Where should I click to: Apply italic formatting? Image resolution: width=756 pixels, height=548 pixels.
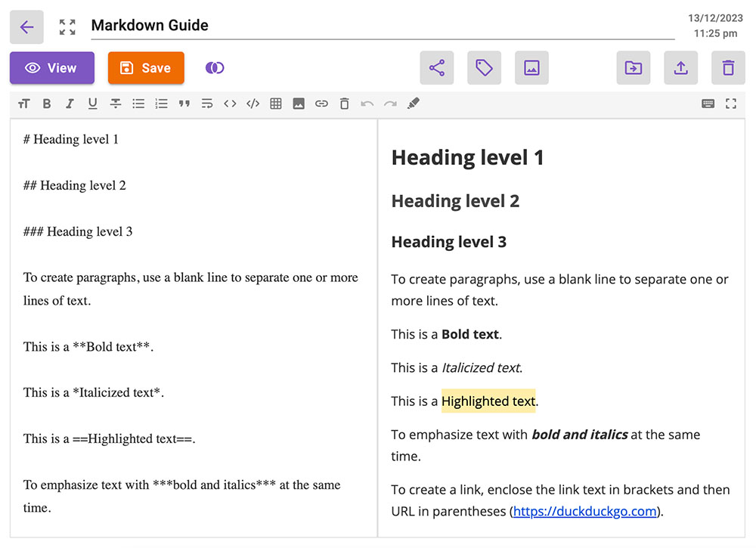pyautogui.click(x=70, y=104)
